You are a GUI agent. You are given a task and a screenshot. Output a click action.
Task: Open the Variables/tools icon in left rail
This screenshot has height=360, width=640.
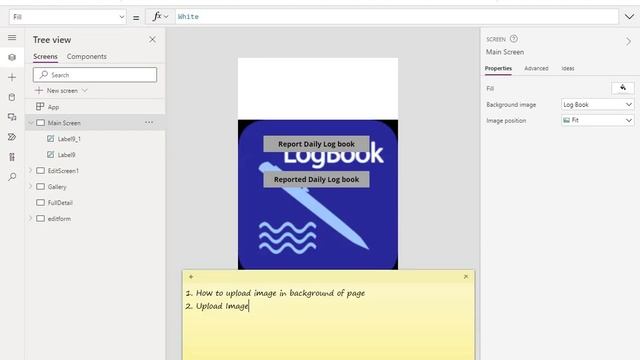tap(12, 157)
